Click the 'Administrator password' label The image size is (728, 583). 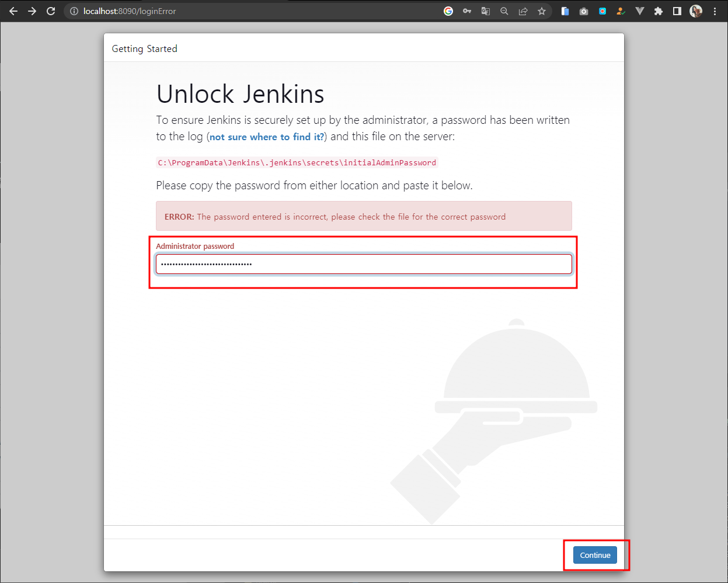click(x=195, y=246)
